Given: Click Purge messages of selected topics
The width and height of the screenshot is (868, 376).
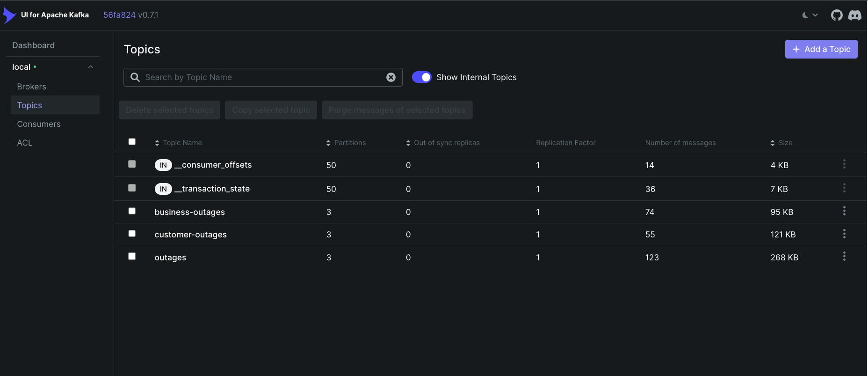Looking at the screenshot, I should click(397, 110).
